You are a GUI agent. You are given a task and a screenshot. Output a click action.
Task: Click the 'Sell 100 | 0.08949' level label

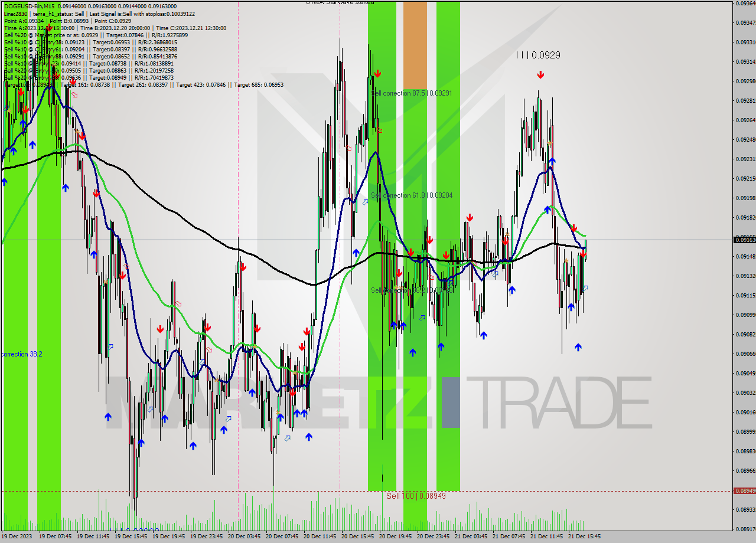click(x=416, y=496)
